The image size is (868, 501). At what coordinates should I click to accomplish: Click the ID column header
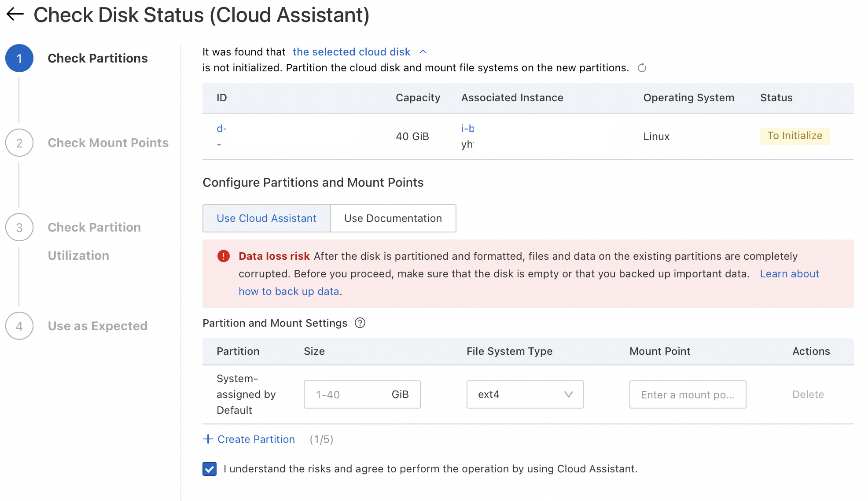point(222,98)
